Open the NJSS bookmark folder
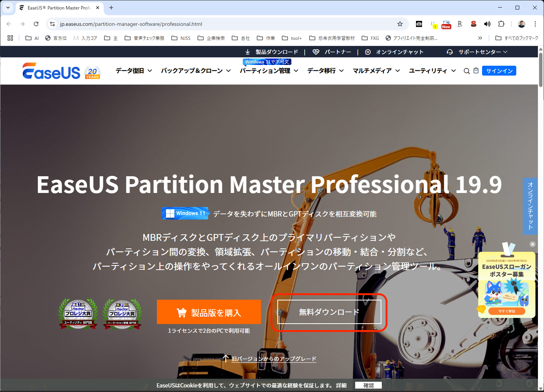 coord(181,38)
